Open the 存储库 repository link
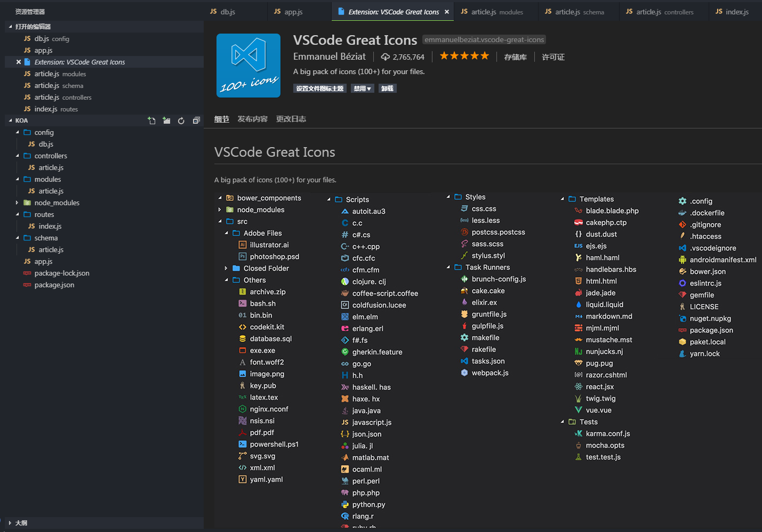Image resolution: width=762 pixels, height=532 pixels. [x=515, y=57]
